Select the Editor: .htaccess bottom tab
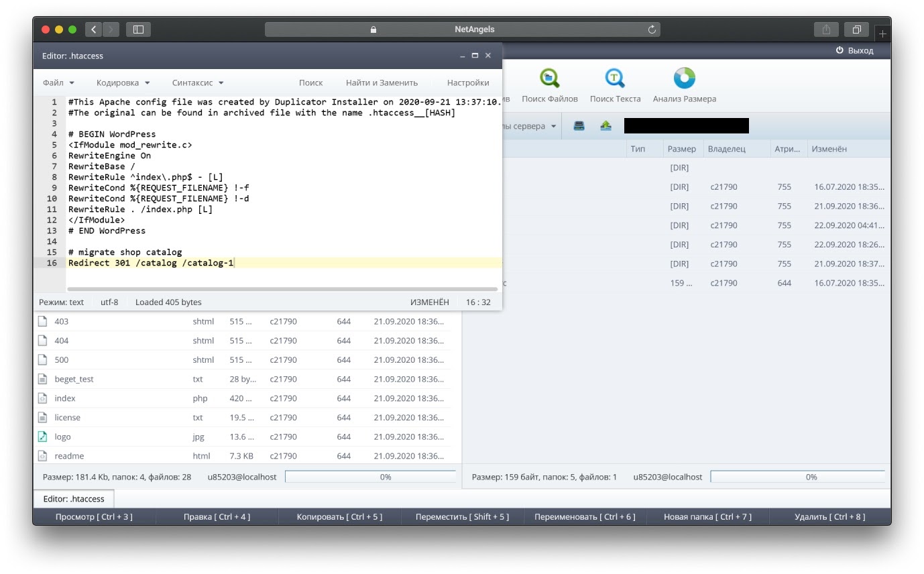Screen dimensions: 924x574 click(74, 499)
